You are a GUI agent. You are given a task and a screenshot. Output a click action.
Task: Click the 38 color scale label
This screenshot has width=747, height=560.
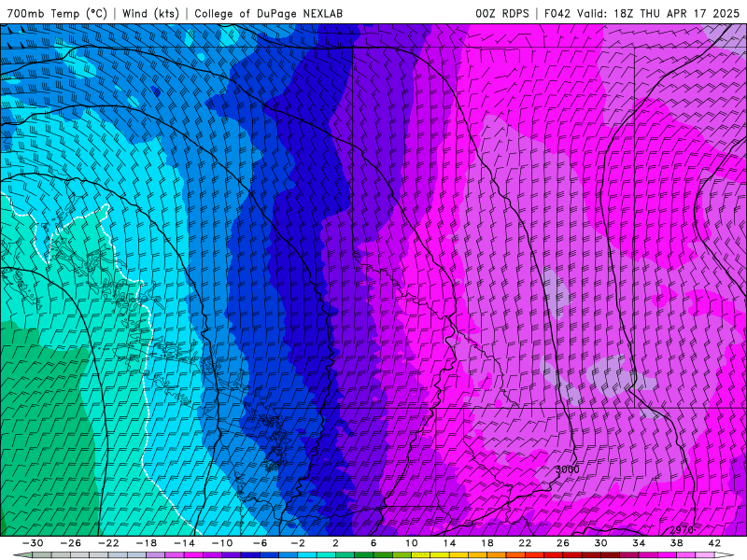pyautogui.click(x=676, y=543)
